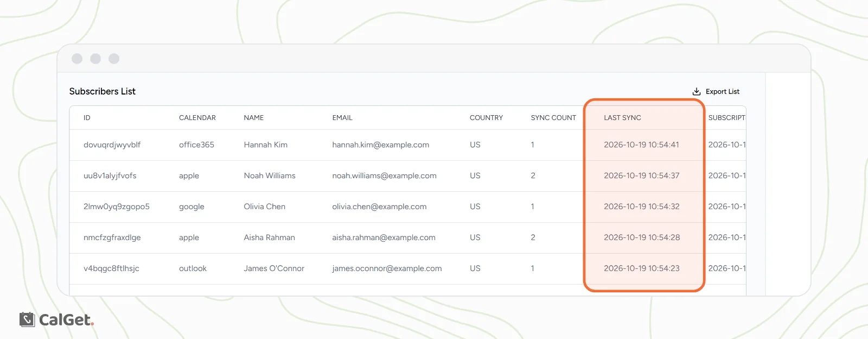Click the CalGet logo
Screen dimensions: 868x339
(56, 319)
